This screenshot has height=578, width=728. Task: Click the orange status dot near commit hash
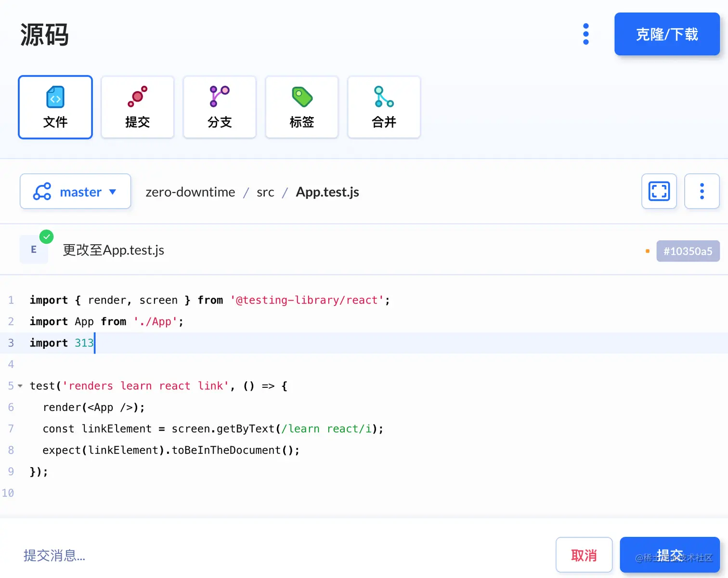coord(648,251)
